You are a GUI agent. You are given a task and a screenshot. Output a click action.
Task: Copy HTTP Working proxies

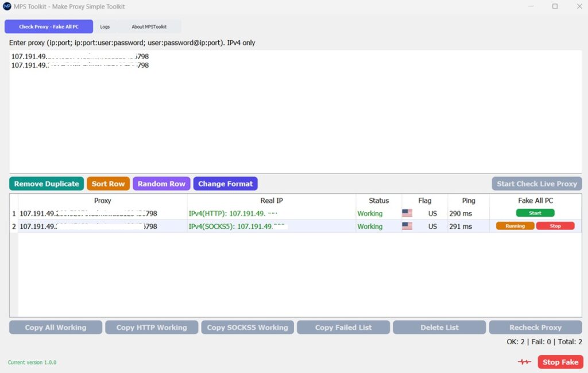(x=151, y=327)
